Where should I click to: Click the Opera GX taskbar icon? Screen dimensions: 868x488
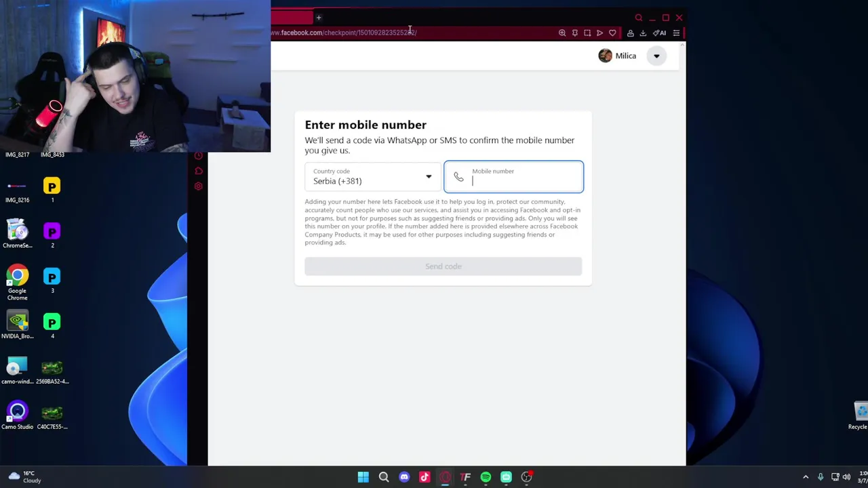pos(445,477)
